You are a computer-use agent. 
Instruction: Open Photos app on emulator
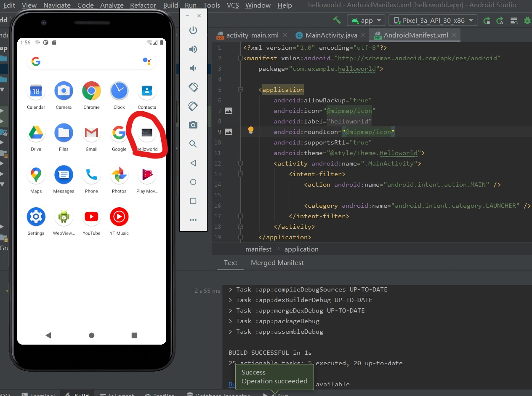(119, 175)
